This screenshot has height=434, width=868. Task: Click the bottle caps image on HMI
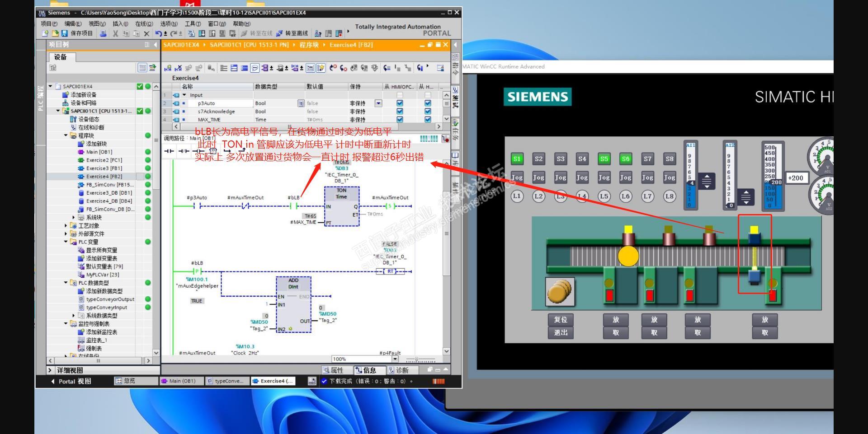pyautogui.click(x=560, y=292)
